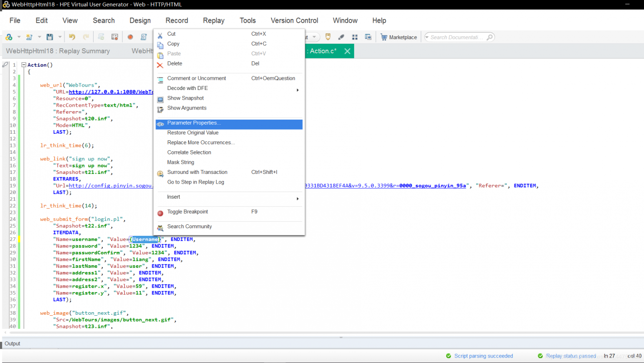Screen dimensions: 644x363
Task: Choose Copy in the context menu
Action: click(229, 44)
